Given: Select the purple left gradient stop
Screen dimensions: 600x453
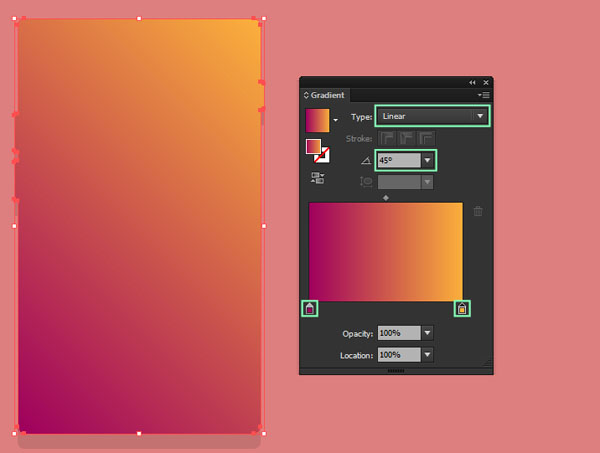Looking at the screenshot, I should (x=310, y=308).
